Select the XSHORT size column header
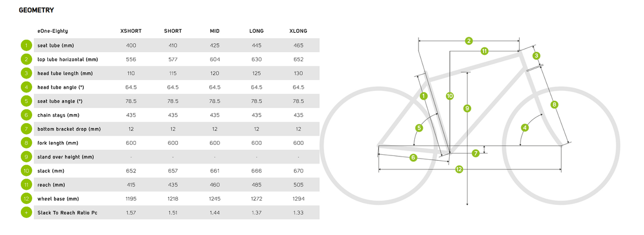The image size is (644, 235). click(131, 31)
